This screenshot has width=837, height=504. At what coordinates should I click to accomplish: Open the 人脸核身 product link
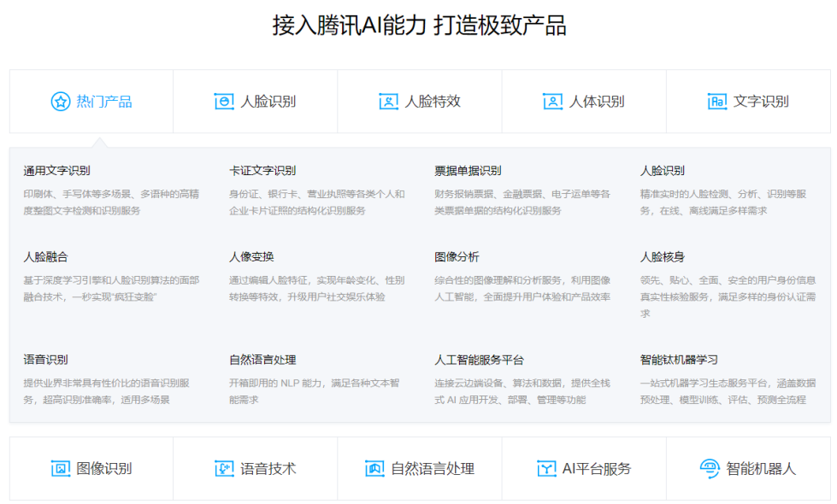point(663,257)
